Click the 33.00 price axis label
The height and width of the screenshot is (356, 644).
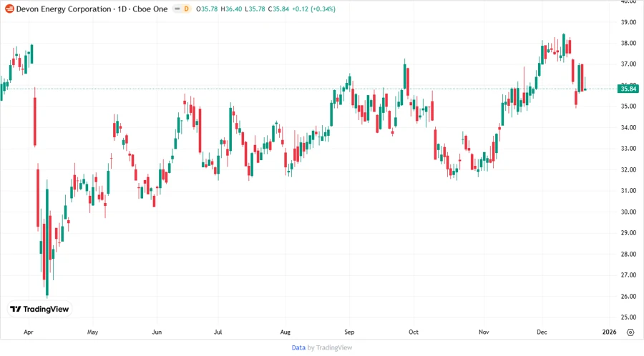point(628,149)
